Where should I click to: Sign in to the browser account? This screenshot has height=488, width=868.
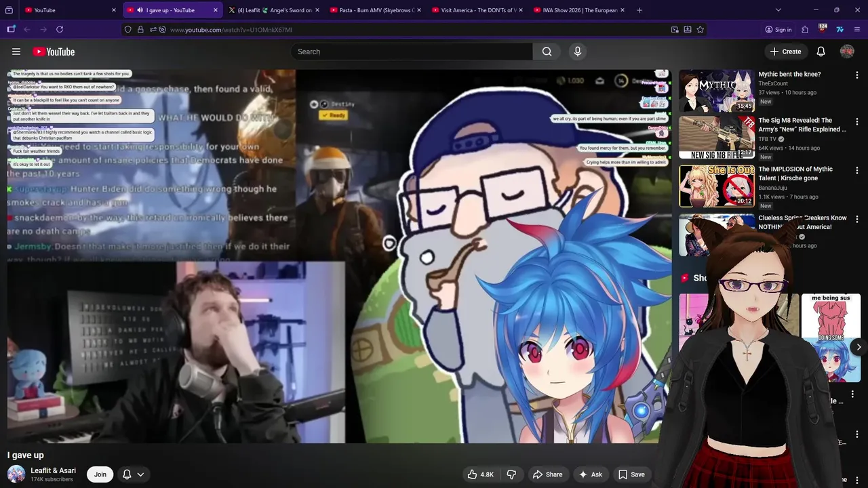(x=778, y=30)
